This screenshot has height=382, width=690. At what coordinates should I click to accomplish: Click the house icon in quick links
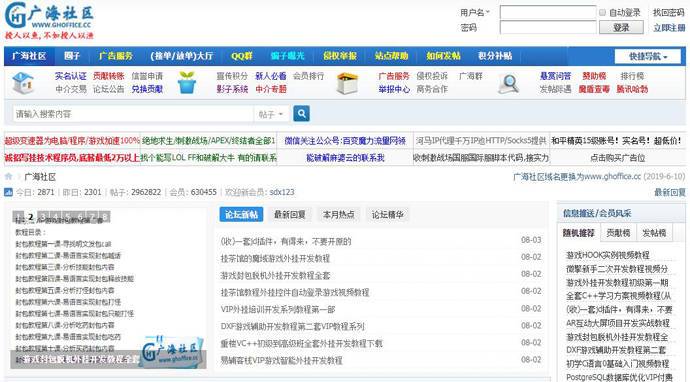[x=23, y=83]
